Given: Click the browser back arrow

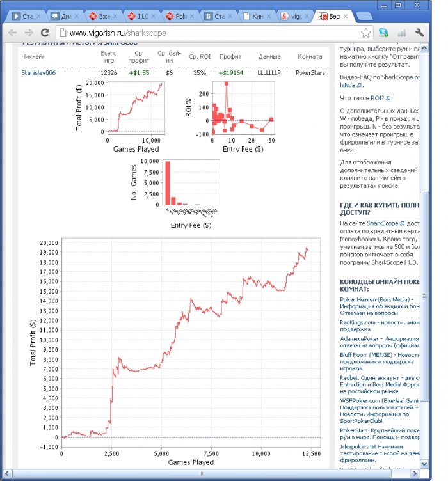Looking at the screenshot, I should tap(13, 33).
